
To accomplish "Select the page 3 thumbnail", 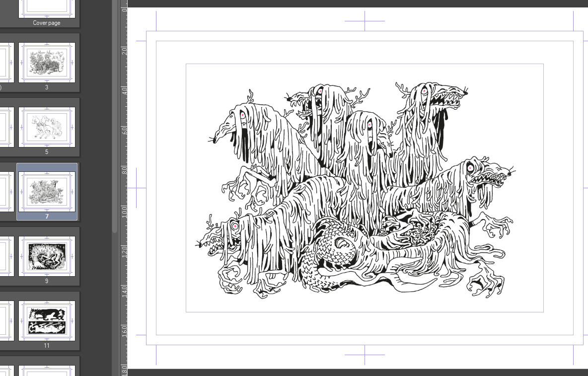I will [x=47, y=63].
